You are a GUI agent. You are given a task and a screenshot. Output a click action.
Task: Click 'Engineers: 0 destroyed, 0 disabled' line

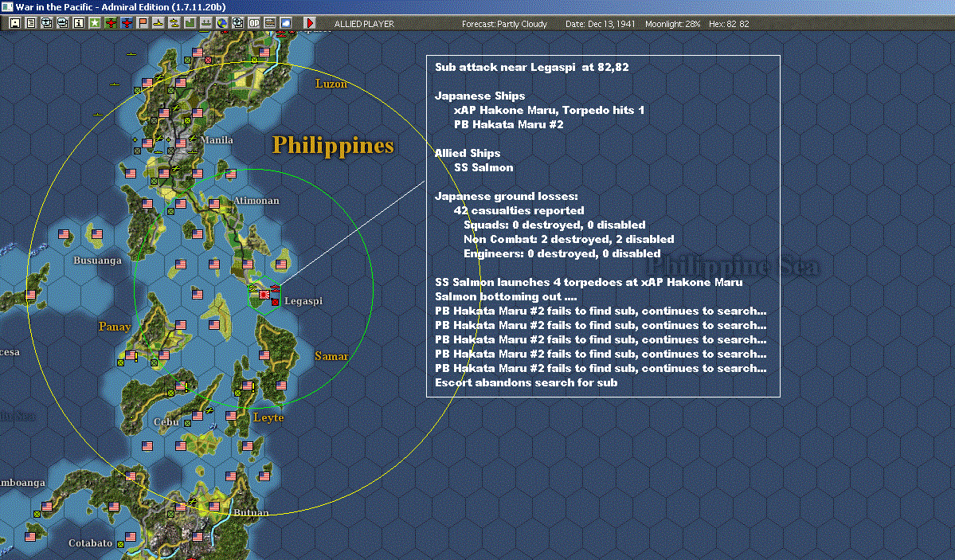point(562,253)
